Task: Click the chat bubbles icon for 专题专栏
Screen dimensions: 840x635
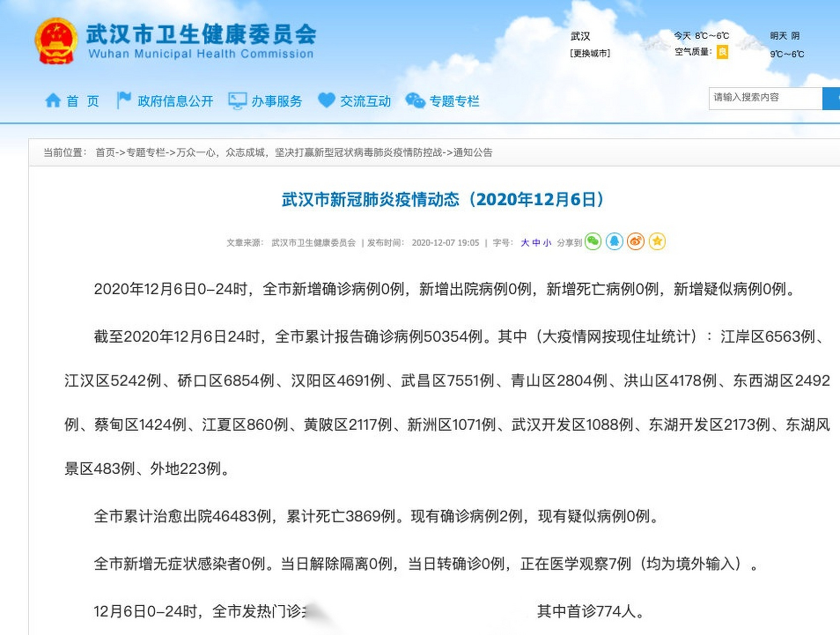Action: (415, 101)
